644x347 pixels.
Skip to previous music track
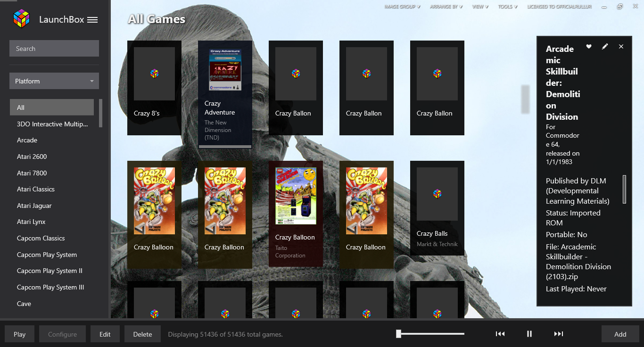[500, 334]
